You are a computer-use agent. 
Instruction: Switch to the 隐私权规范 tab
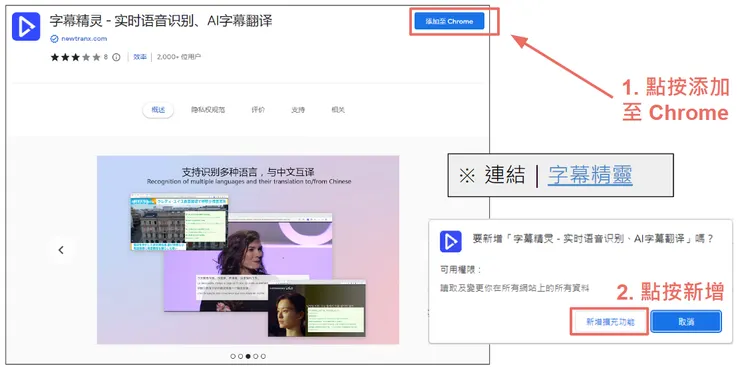click(208, 110)
